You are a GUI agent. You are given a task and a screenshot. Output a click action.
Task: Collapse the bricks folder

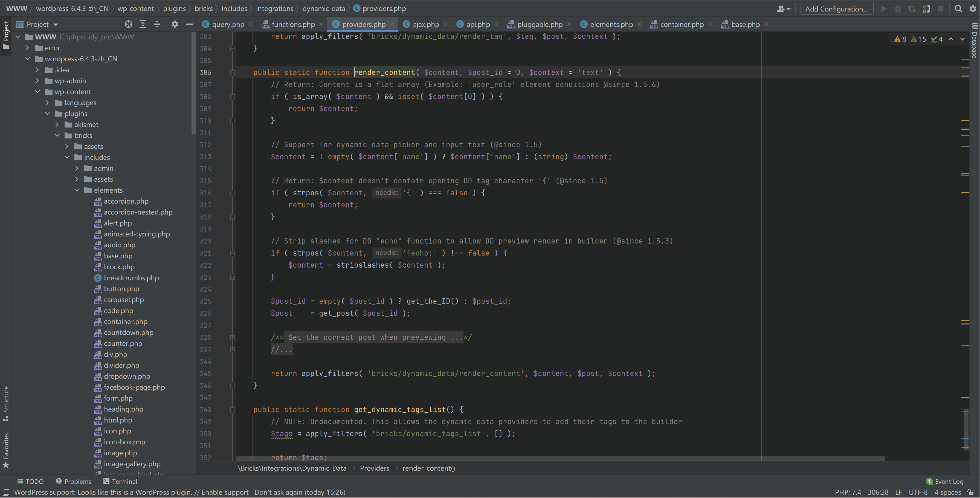[x=57, y=135]
